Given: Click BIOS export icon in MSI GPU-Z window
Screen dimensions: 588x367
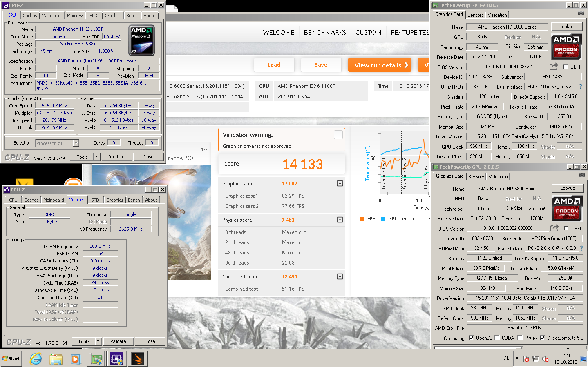Looking at the screenshot, I should [554, 66].
